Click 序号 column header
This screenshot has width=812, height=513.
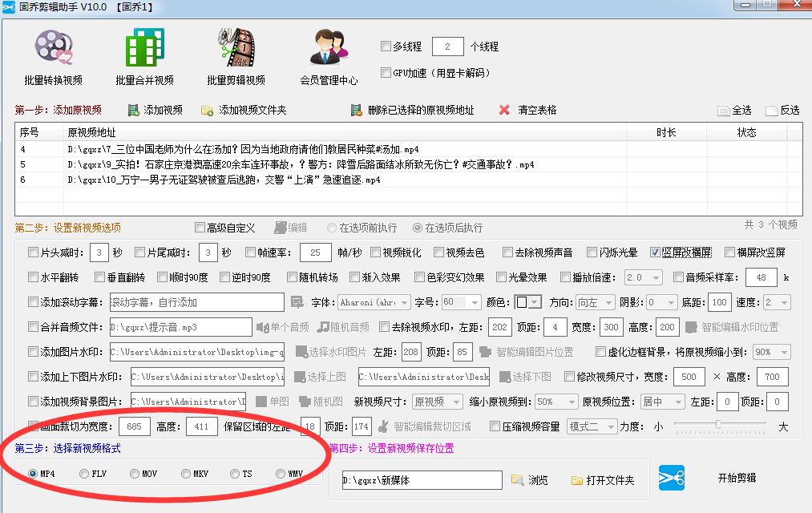tap(39, 132)
